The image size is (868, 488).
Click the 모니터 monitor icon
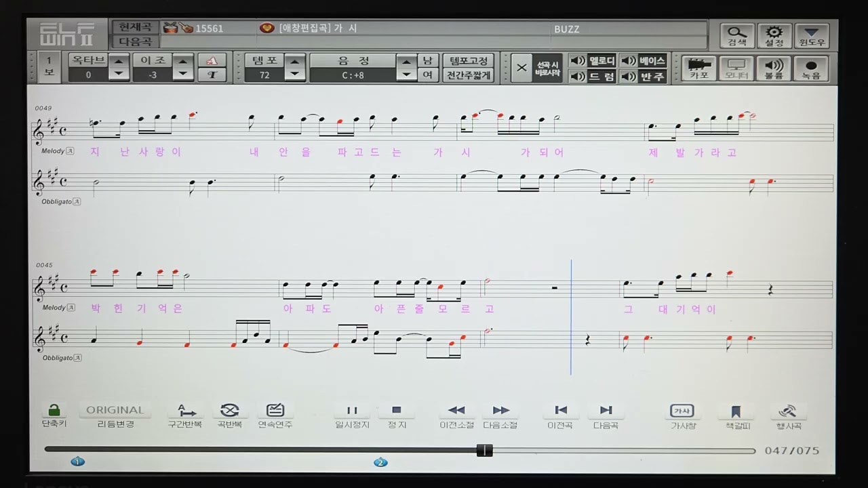coord(736,68)
